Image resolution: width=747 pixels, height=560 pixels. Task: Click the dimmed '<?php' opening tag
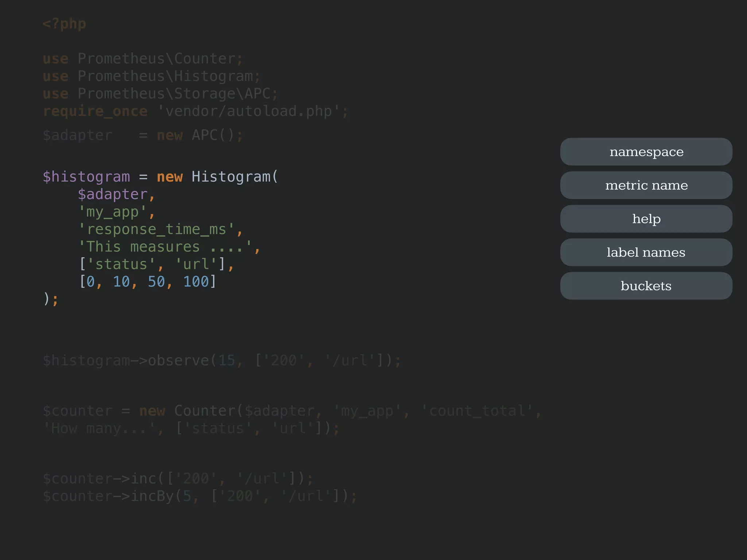click(x=64, y=24)
